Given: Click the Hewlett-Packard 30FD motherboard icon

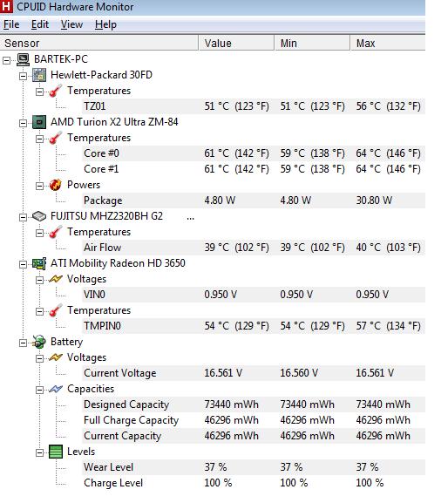Looking at the screenshot, I should point(39,75).
